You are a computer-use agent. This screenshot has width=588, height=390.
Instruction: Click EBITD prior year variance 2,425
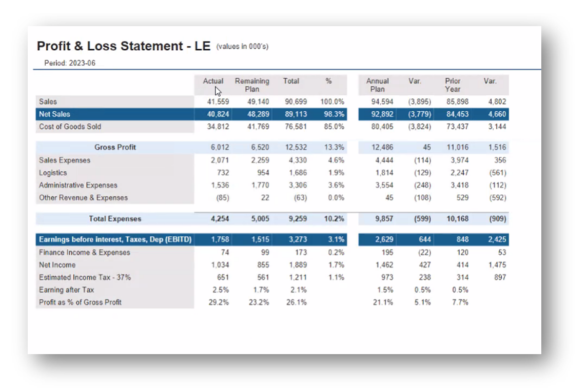(x=497, y=239)
